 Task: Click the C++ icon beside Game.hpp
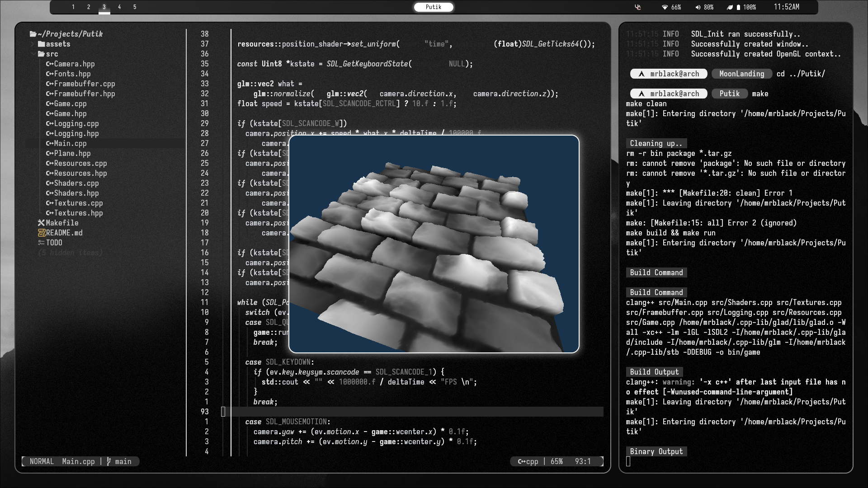50,114
